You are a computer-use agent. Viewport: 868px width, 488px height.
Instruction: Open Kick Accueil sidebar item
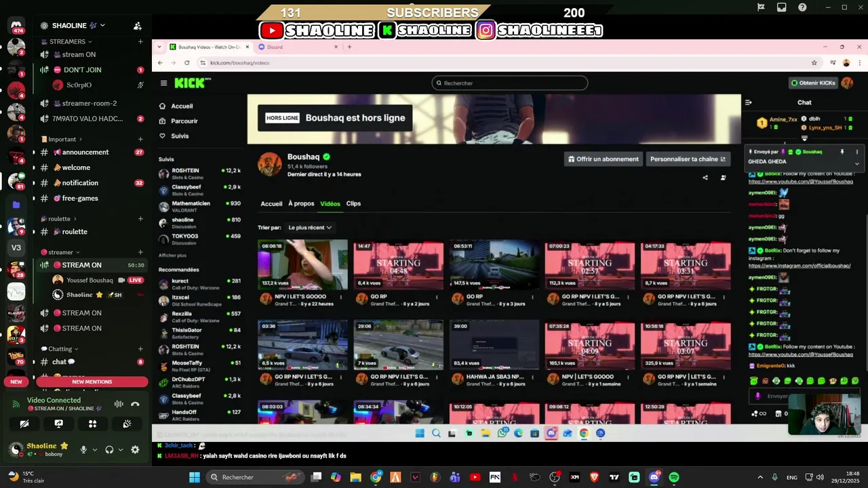[x=182, y=106]
